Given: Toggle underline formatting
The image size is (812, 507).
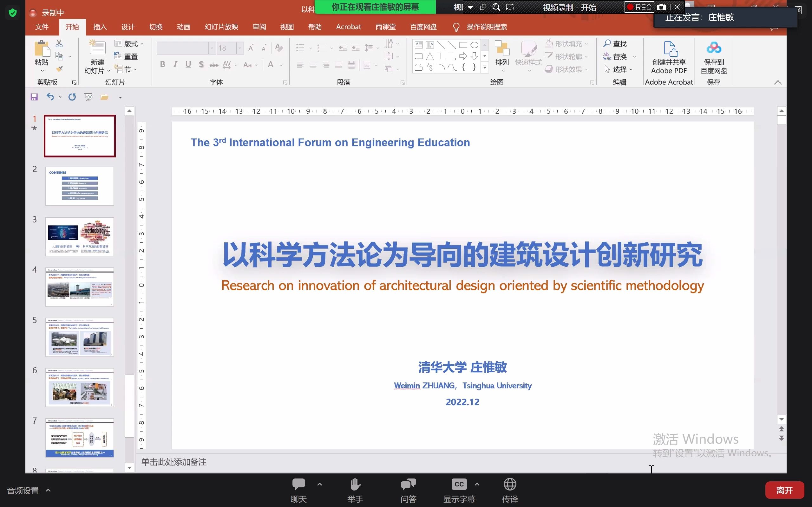Looking at the screenshot, I should click(x=188, y=64).
